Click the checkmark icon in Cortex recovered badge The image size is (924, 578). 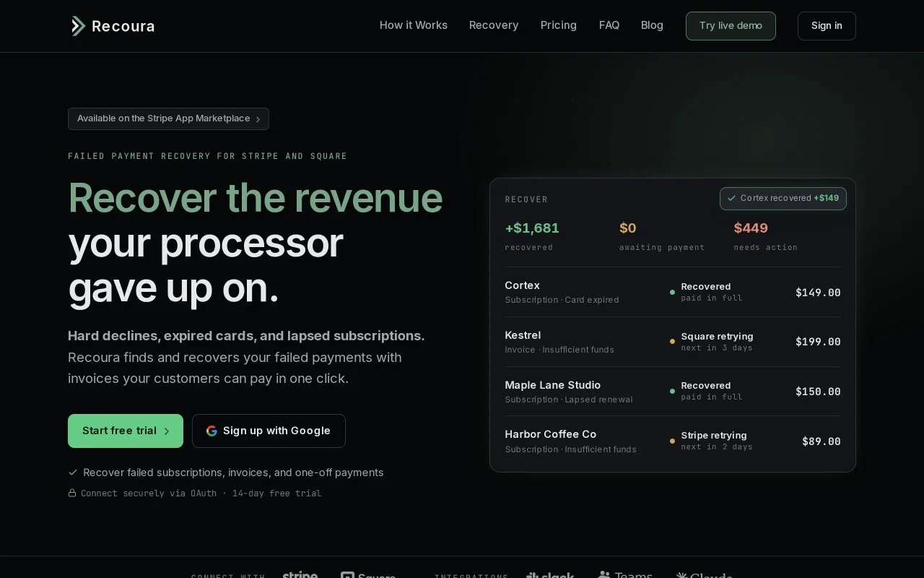[732, 198]
